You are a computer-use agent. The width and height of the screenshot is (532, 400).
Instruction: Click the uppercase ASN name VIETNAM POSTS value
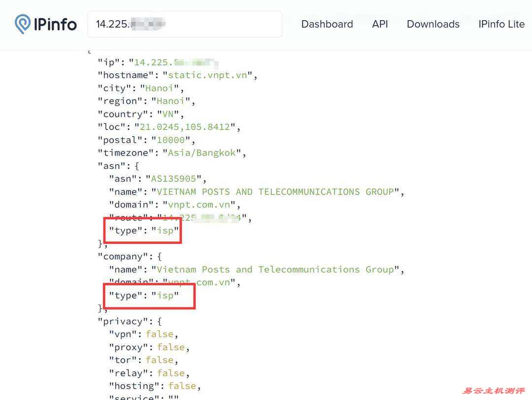(x=275, y=192)
